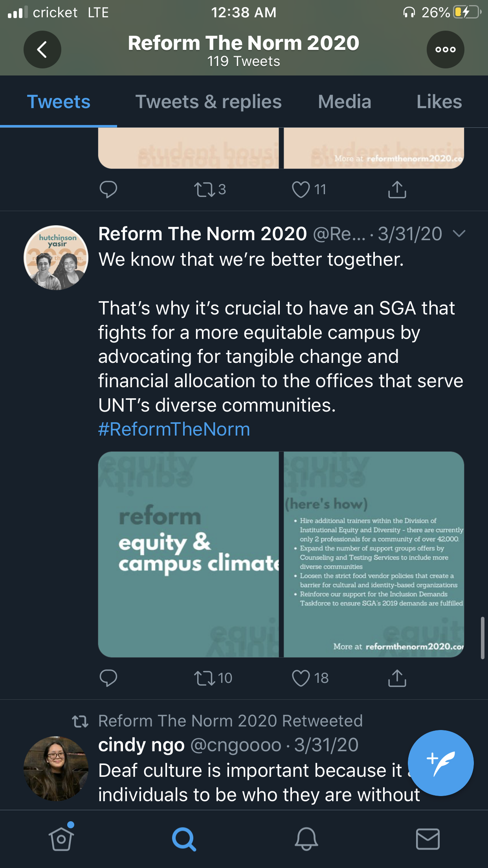Open the cindy ngo profile name
The height and width of the screenshot is (868, 488).
pos(141,745)
